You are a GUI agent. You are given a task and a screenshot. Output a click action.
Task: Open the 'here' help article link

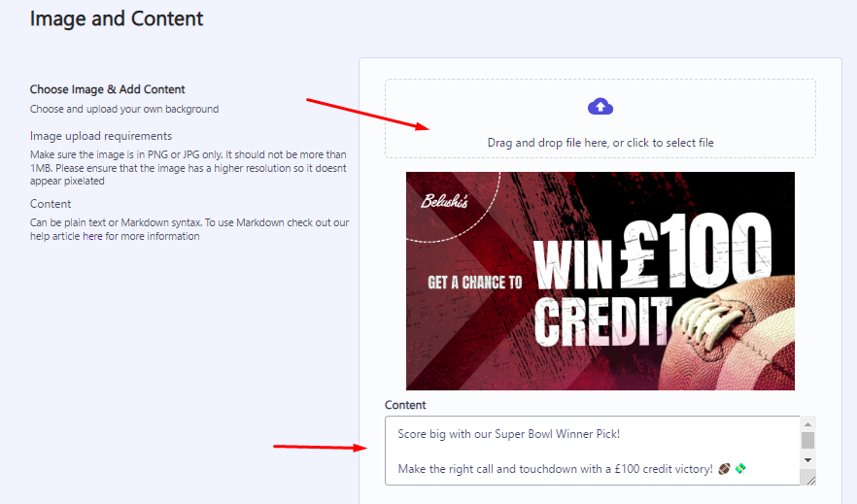coord(92,236)
